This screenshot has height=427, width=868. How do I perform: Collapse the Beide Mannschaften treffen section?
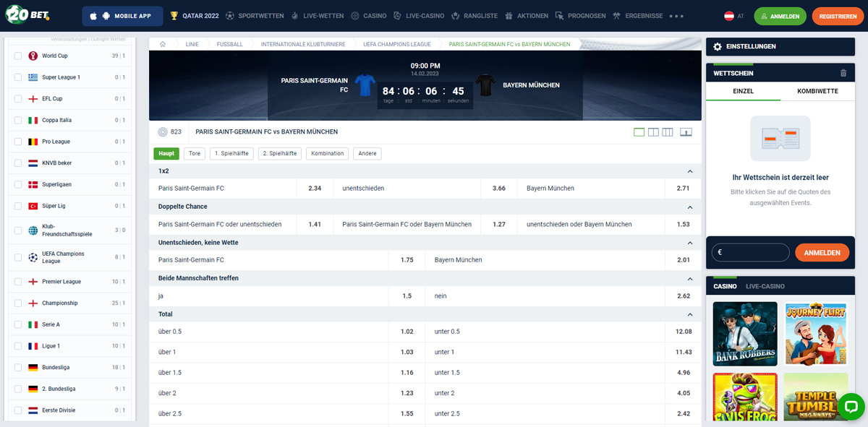click(x=689, y=278)
